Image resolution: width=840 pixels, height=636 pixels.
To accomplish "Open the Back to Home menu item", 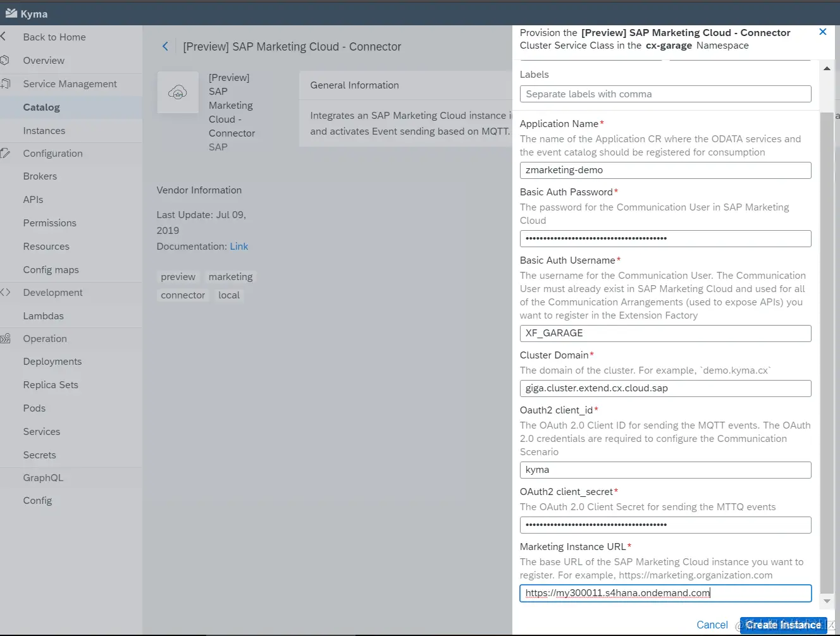I will click(54, 37).
